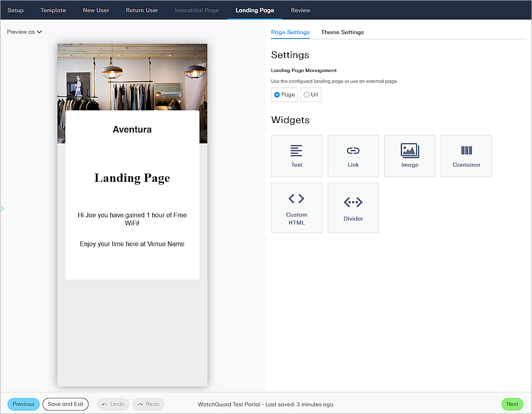Add an Image widget
Screen dimensions: 532x414
pyautogui.click(x=409, y=156)
